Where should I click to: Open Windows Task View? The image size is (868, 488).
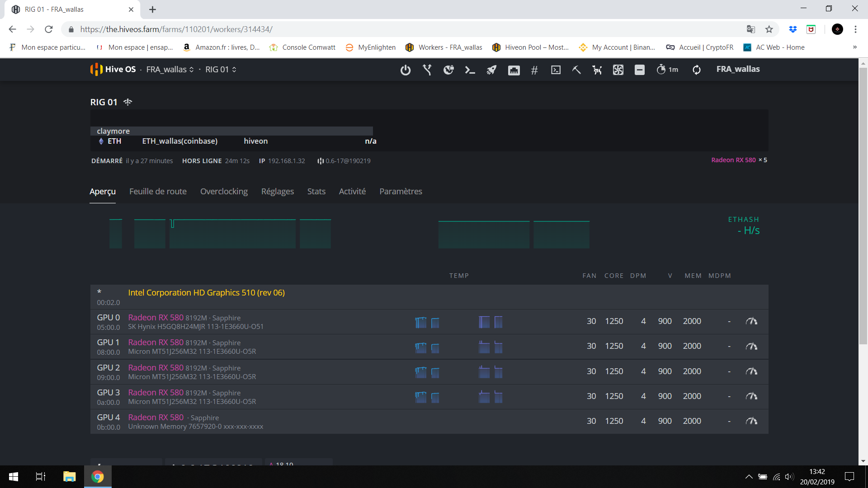point(41,477)
